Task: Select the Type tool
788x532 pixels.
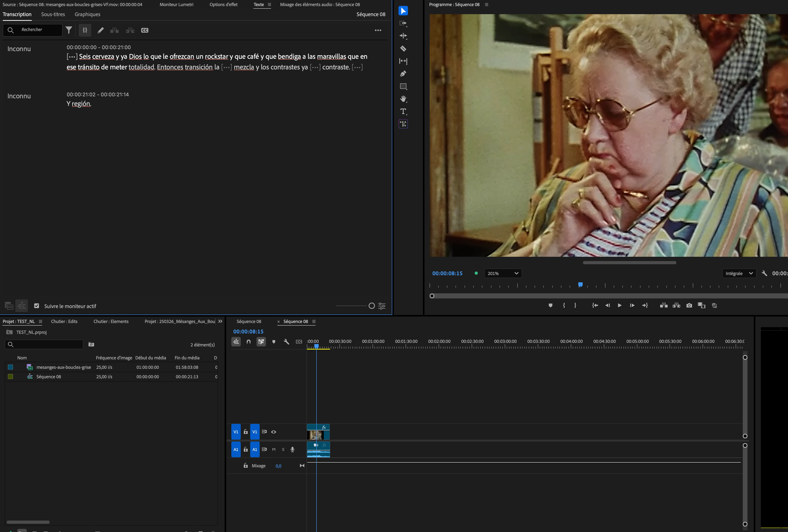Action: [403, 111]
